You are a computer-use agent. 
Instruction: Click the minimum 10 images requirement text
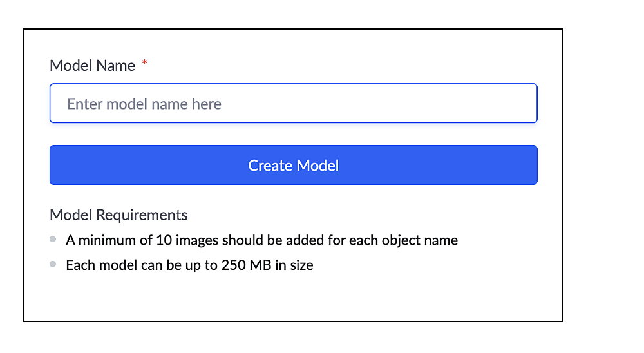coord(261,240)
